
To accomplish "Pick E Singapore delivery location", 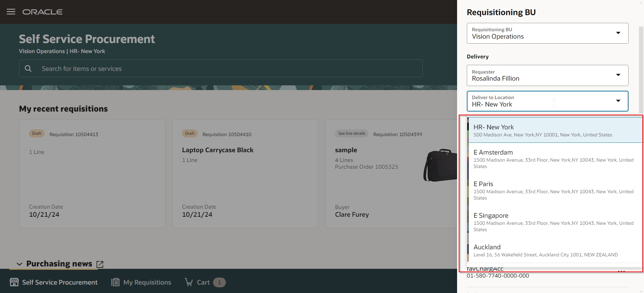I will [x=555, y=222].
